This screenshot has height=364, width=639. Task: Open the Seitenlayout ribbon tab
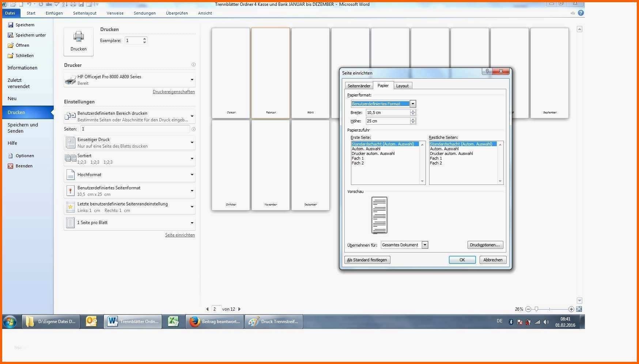click(x=84, y=13)
